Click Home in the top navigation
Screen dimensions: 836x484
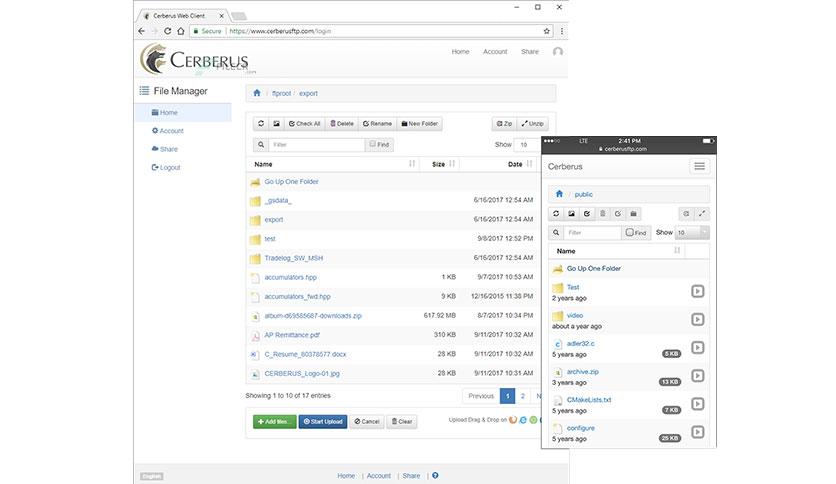(460, 52)
